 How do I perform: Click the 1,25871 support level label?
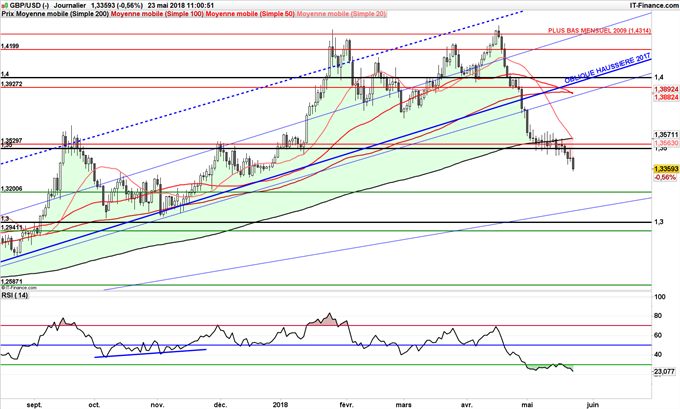(12, 282)
